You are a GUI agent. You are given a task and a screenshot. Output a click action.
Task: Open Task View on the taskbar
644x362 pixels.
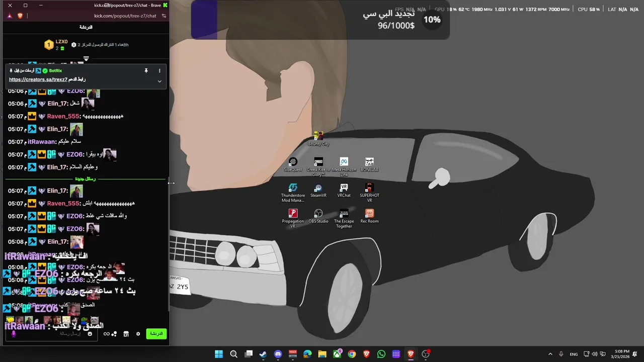coord(249,354)
